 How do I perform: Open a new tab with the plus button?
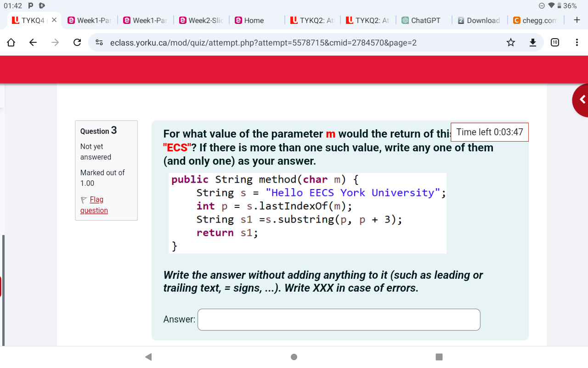(x=576, y=20)
